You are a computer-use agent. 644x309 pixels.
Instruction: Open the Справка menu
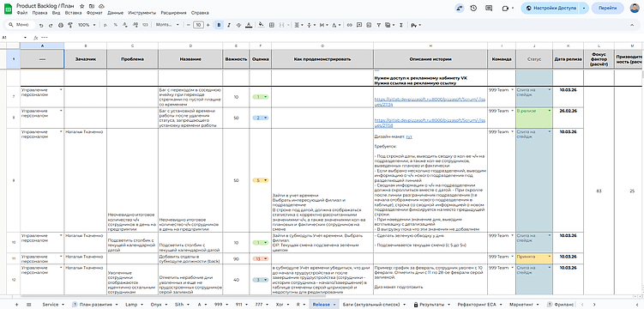[x=200, y=13]
